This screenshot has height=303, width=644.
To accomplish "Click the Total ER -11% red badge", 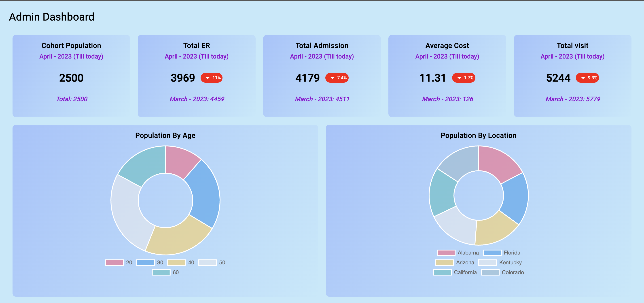I will [211, 78].
